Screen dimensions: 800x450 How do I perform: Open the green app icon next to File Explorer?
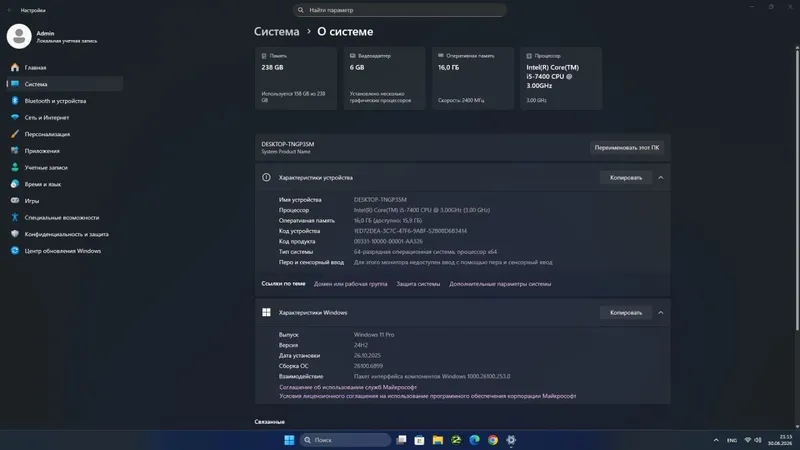coord(456,440)
